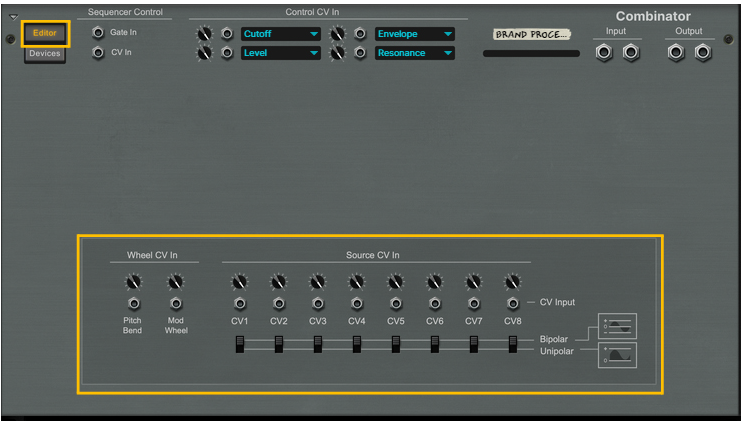Image resolution: width=745 pixels, height=424 pixels.
Task: Toggle the CV1 bipolar/unipolar switch
Action: pyautogui.click(x=239, y=345)
